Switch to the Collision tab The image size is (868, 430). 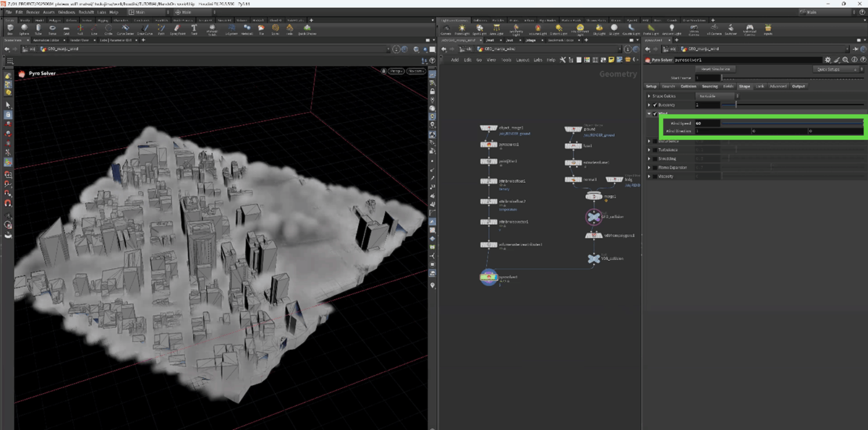click(x=688, y=86)
